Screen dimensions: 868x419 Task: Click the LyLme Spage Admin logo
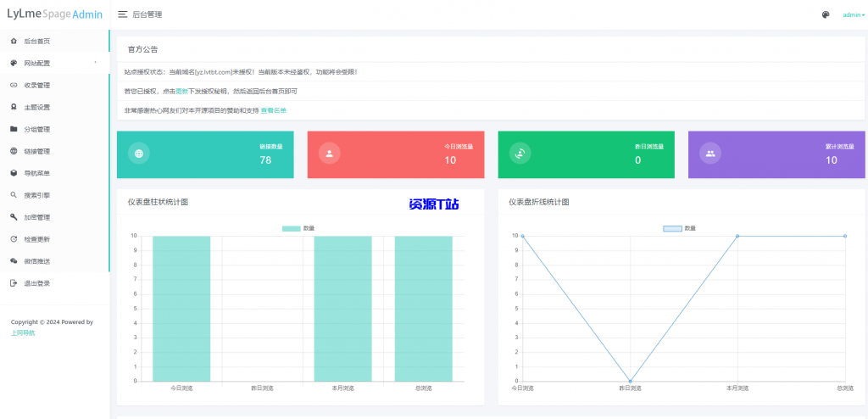[x=55, y=15]
